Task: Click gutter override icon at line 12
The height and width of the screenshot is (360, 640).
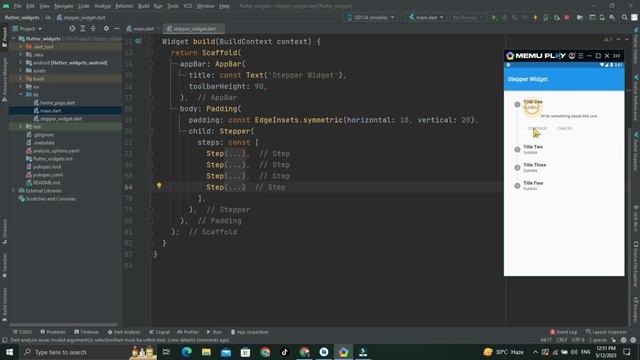Action: (138, 41)
